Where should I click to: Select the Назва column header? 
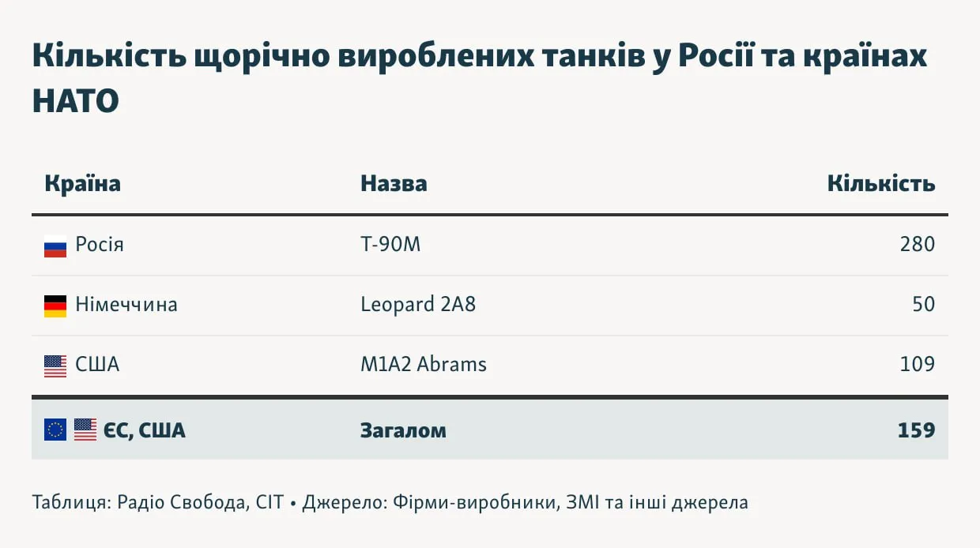[394, 184]
